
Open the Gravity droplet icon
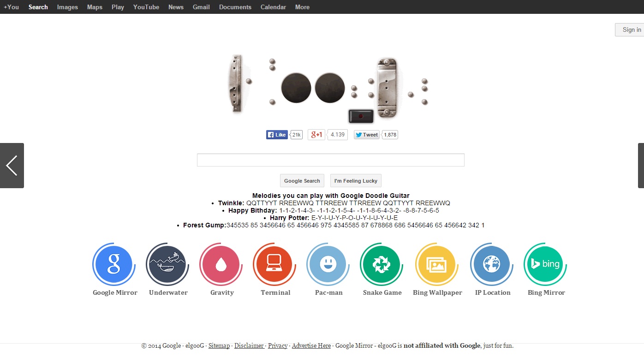click(x=221, y=264)
